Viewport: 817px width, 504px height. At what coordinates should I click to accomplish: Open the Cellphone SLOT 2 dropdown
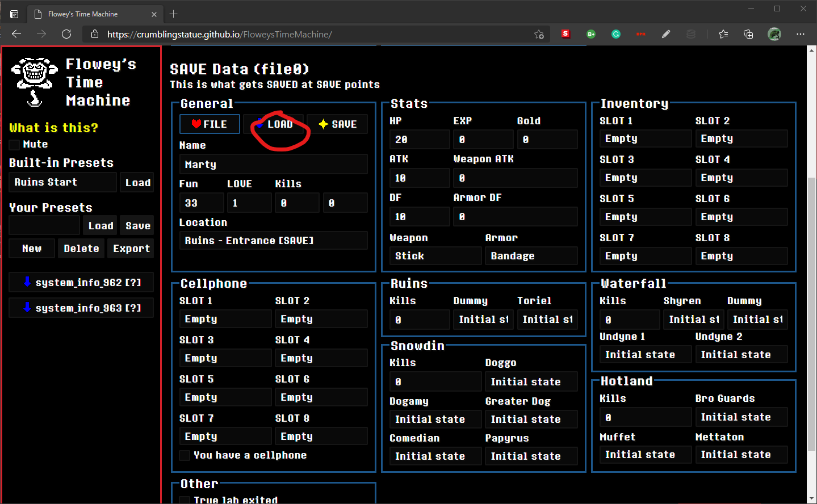click(321, 319)
